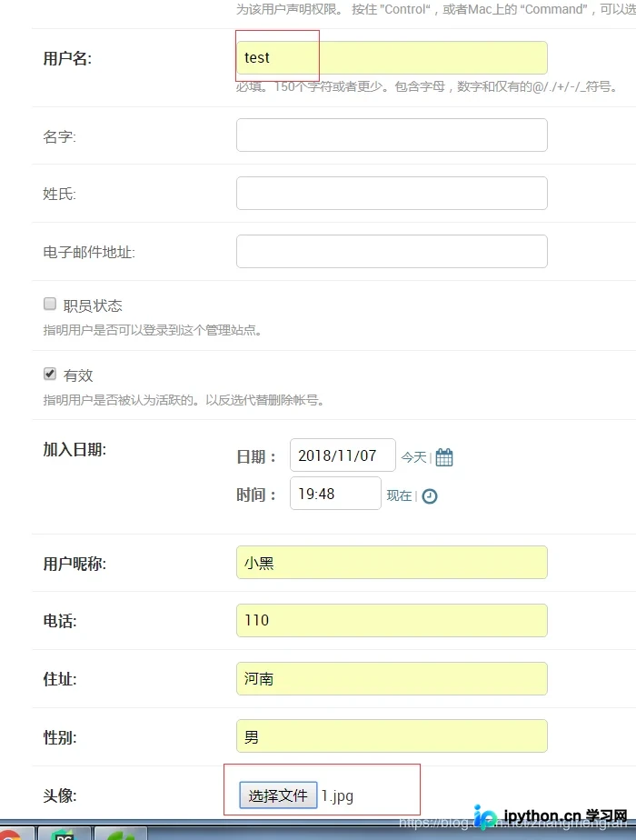The width and height of the screenshot is (636, 840).
Task: Open PyCharm from the taskbar
Action: tap(65, 835)
